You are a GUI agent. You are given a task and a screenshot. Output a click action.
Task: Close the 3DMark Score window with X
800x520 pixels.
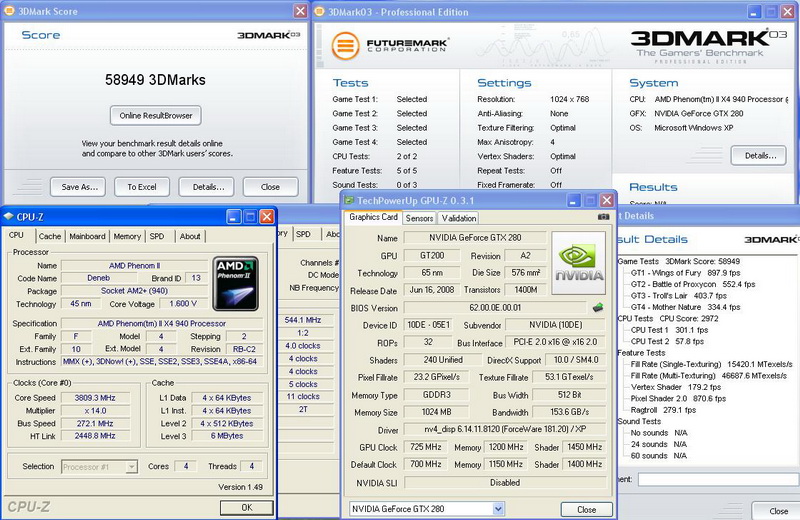coord(301,11)
